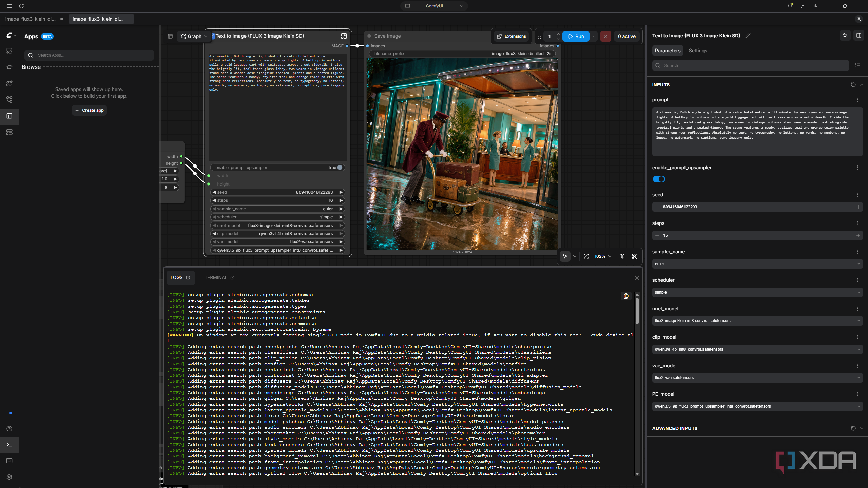This screenshot has height=488, width=868.
Task: Toggle the right side panel layout icon
Action: point(859,35)
